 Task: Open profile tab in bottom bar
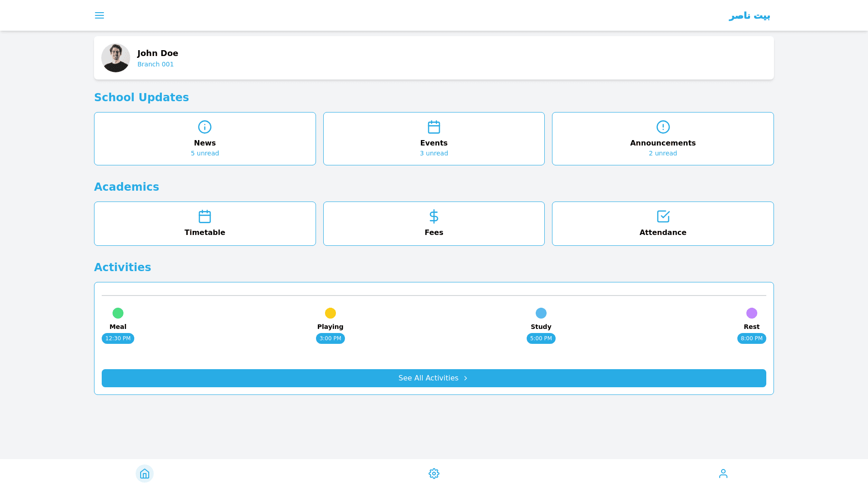723,474
